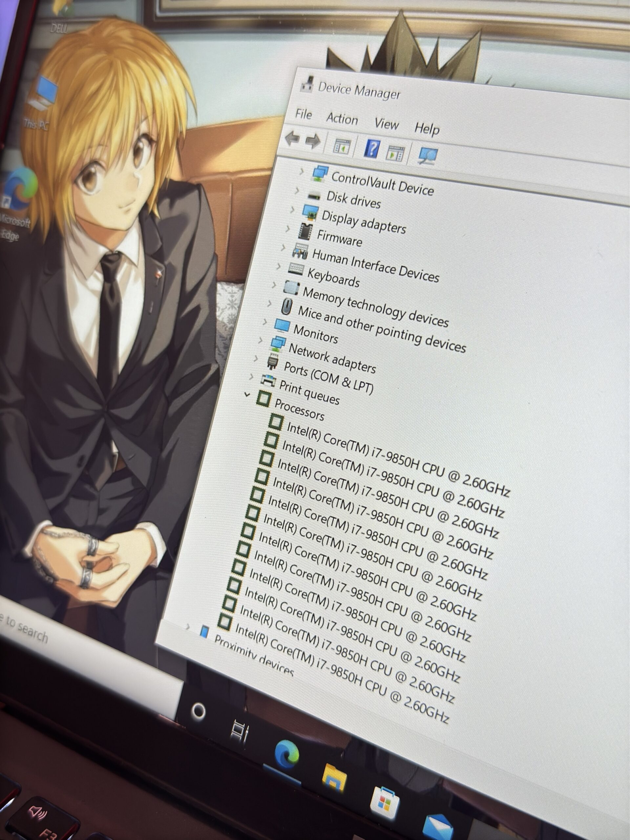Expand the Display adapters node
Screen dimensions: 630x840
tap(292, 210)
